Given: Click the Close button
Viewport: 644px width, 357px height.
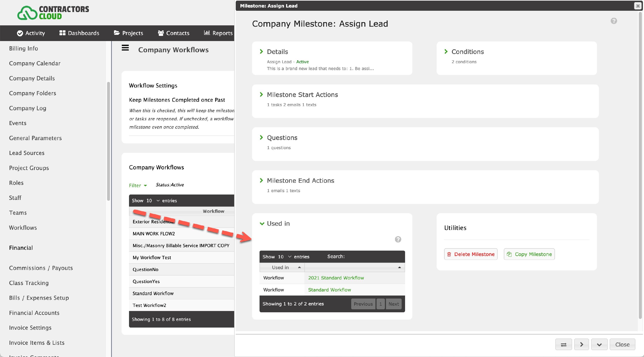Looking at the screenshot, I should (622, 345).
